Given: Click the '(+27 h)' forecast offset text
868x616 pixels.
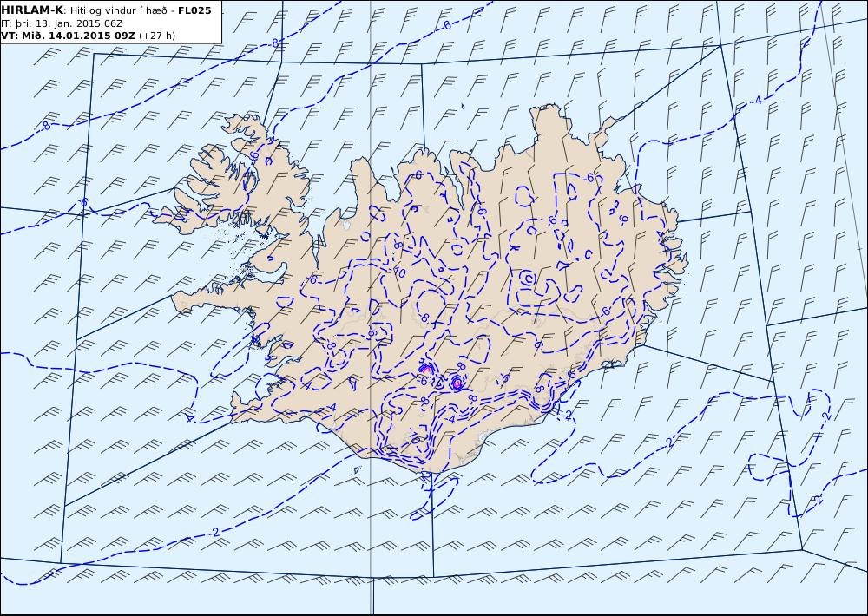Looking at the screenshot, I should [156, 36].
